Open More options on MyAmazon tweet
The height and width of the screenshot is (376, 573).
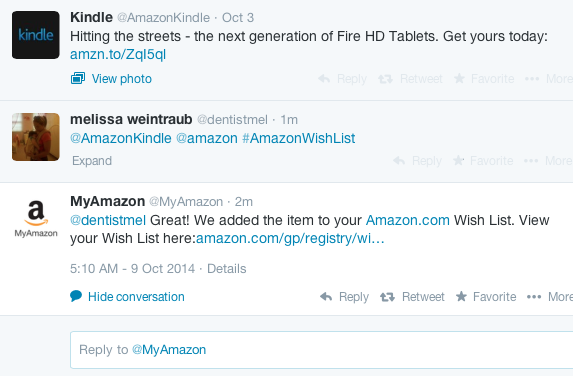point(550,297)
